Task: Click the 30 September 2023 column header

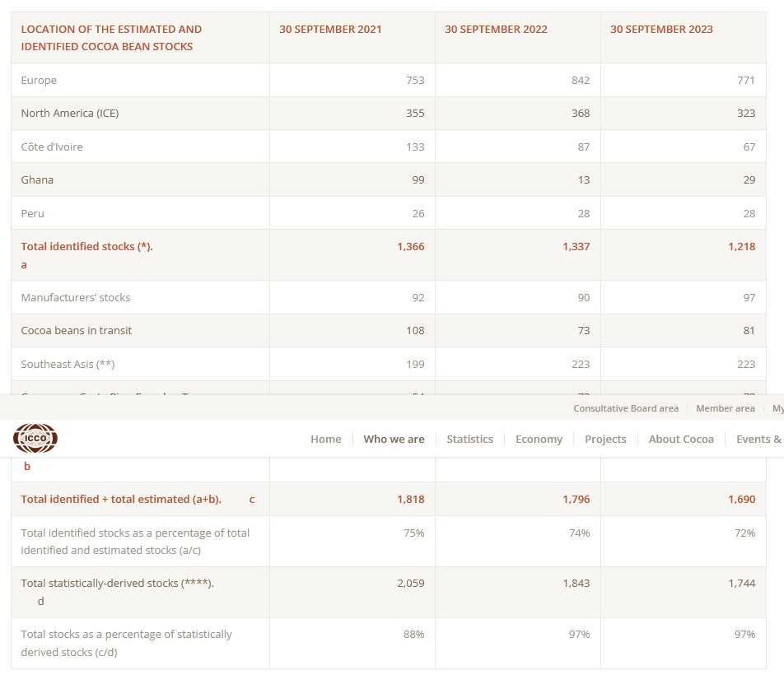Action: pos(661,30)
